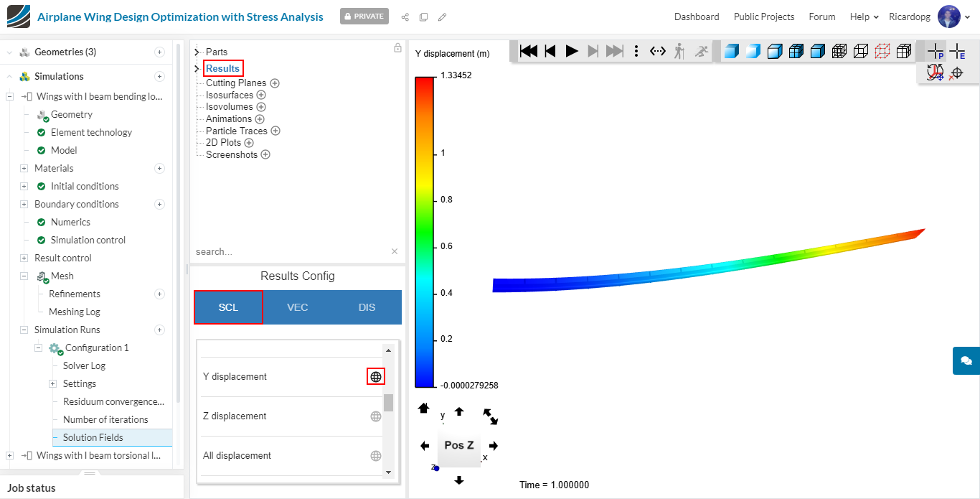Select empty outlined cube render mode

860,51
